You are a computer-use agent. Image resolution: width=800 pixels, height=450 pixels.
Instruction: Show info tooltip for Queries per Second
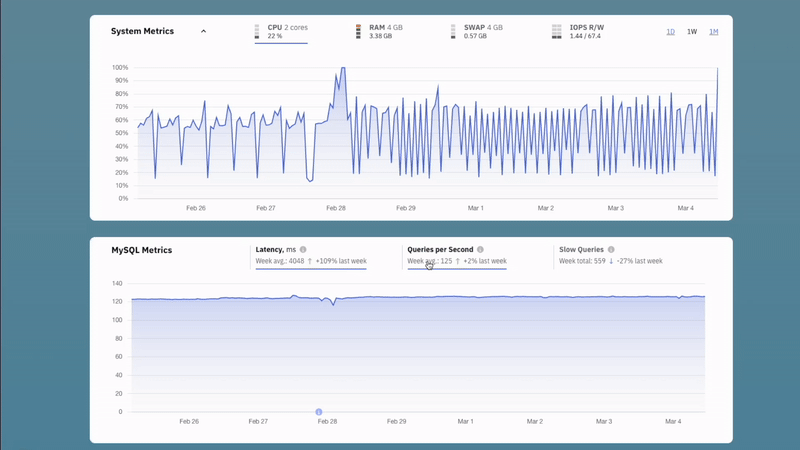(x=480, y=249)
